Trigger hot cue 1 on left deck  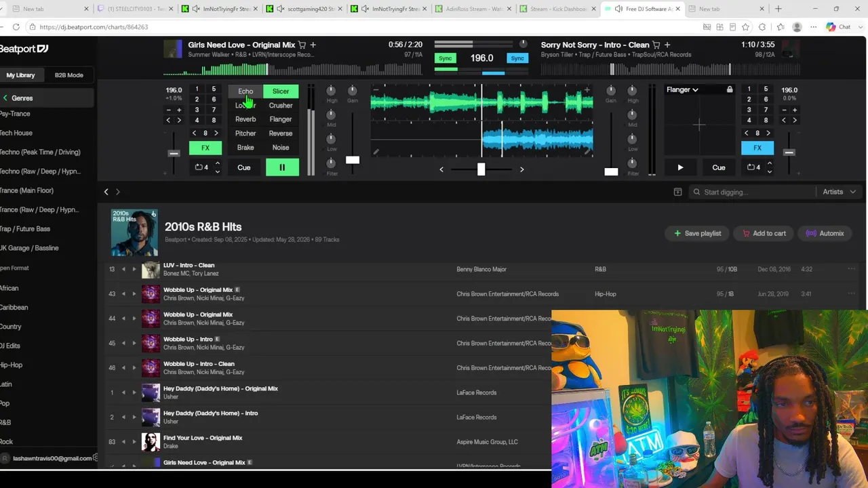coord(197,89)
